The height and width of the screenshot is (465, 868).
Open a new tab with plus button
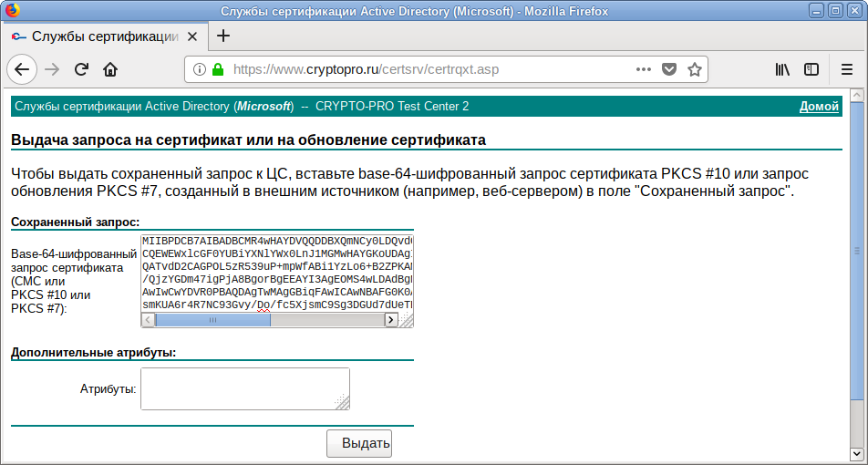(x=222, y=36)
